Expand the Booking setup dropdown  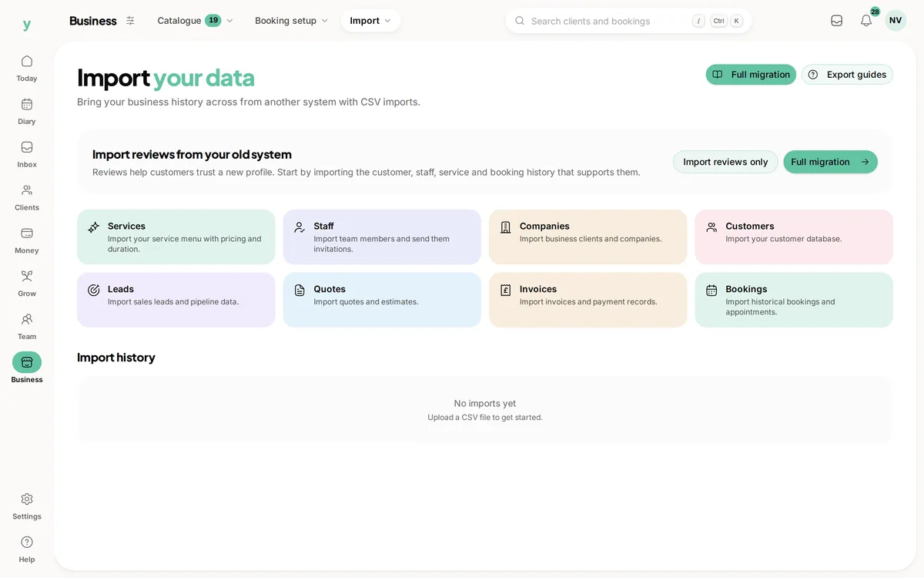pos(292,21)
